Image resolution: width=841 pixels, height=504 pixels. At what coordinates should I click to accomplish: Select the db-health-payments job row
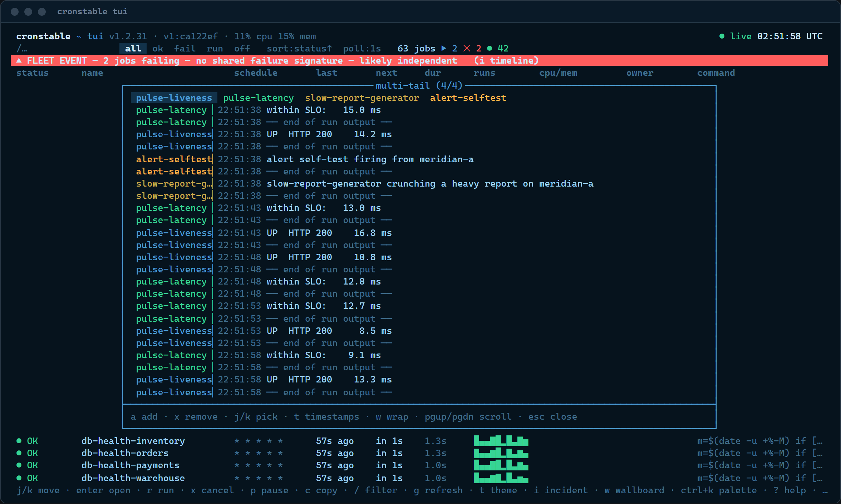pyautogui.click(x=420, y=465)
